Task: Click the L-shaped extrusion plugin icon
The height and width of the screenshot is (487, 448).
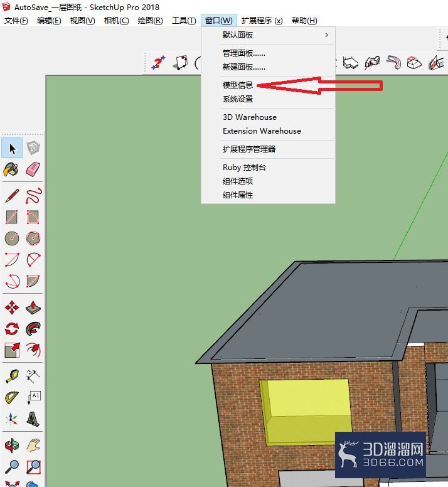Action: 351,63
